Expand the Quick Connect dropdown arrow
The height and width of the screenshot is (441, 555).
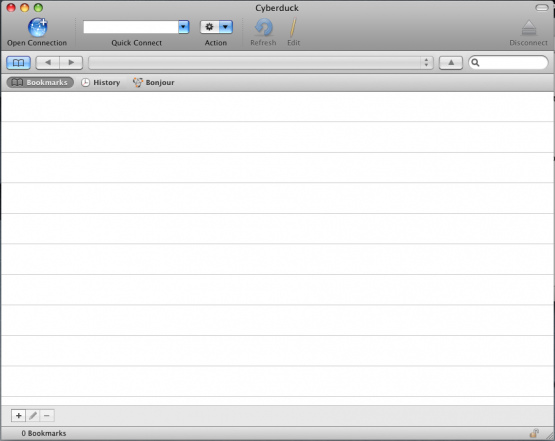point(183,27)
